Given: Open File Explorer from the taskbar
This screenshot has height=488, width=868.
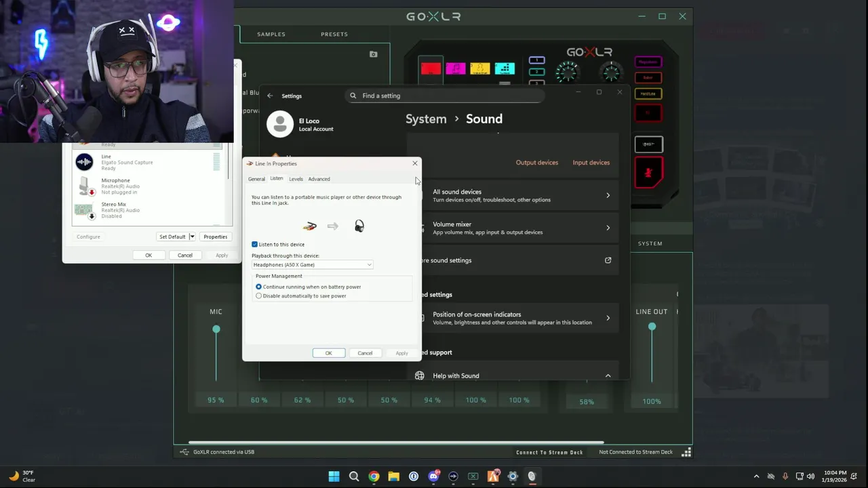Looking at the screenshot, I should pos(393,476).
